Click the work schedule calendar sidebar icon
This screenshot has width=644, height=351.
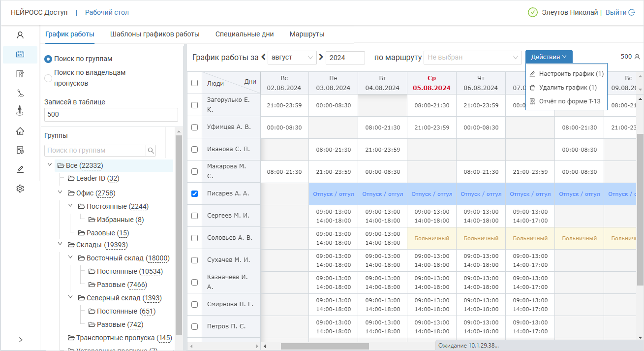tap(20, 55)
